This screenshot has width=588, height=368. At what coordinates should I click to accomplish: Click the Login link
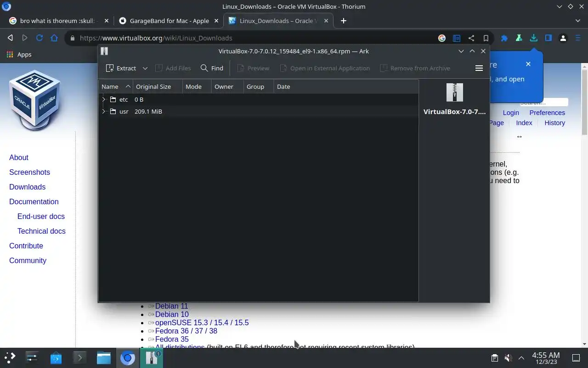point(511,113)
